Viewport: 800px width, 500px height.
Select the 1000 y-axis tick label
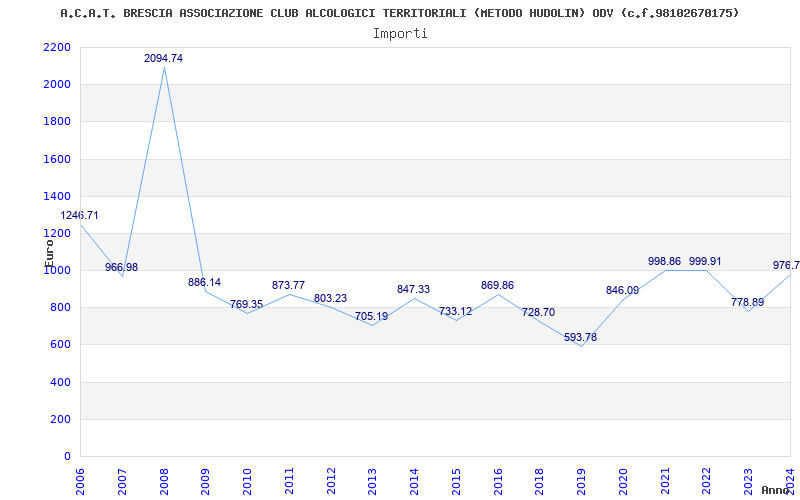pyautogui.click(x=58, y=270)
